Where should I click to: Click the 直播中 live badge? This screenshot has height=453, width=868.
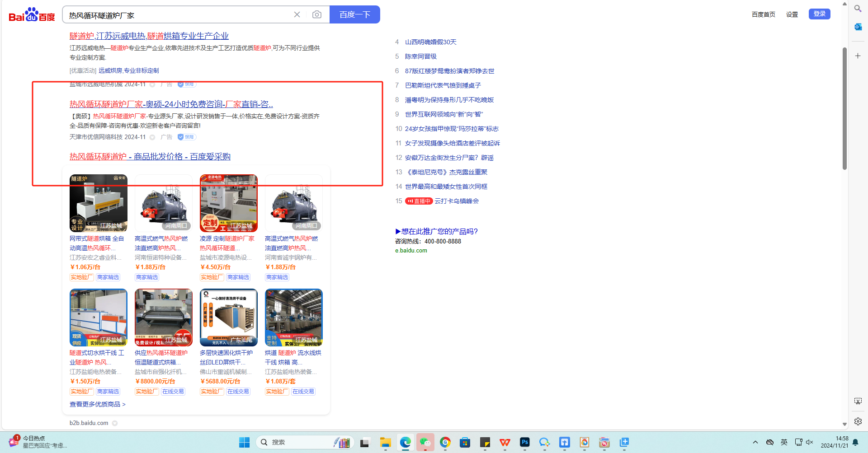pyautogui.click(x=419, y=201)
